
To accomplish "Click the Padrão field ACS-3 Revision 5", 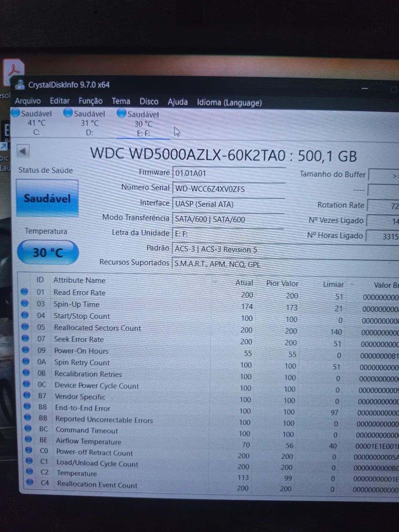I will [286, 249].
